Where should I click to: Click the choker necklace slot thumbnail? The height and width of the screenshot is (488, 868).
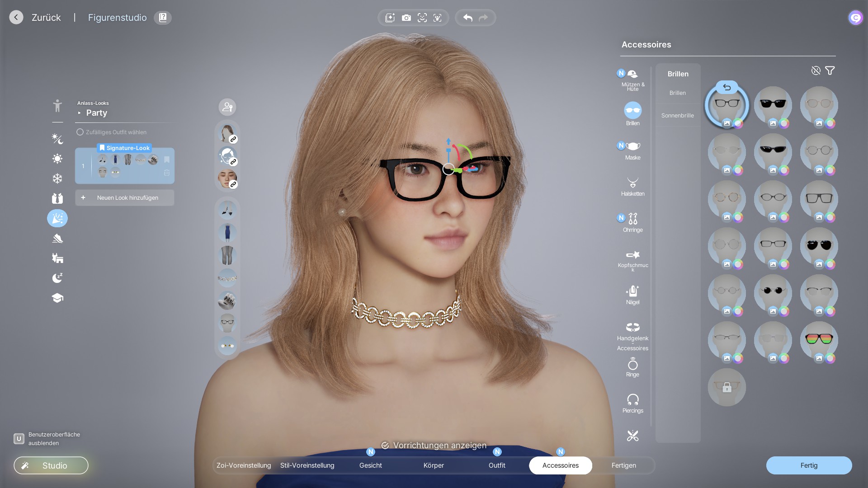(x=227, y=278)
